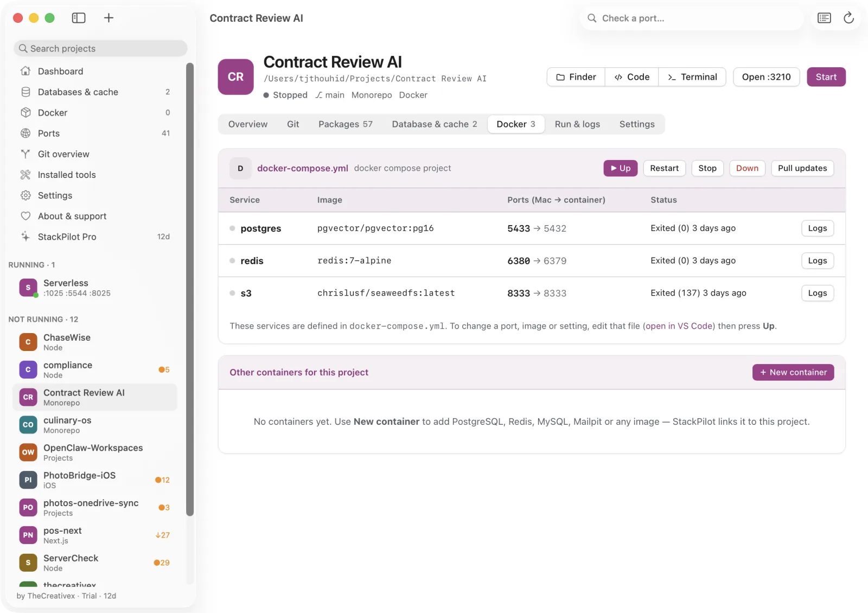Switch to the Git tab
The width and height of the screenshot is (868, 613).
pyautogui.click(x=293, y=124)
